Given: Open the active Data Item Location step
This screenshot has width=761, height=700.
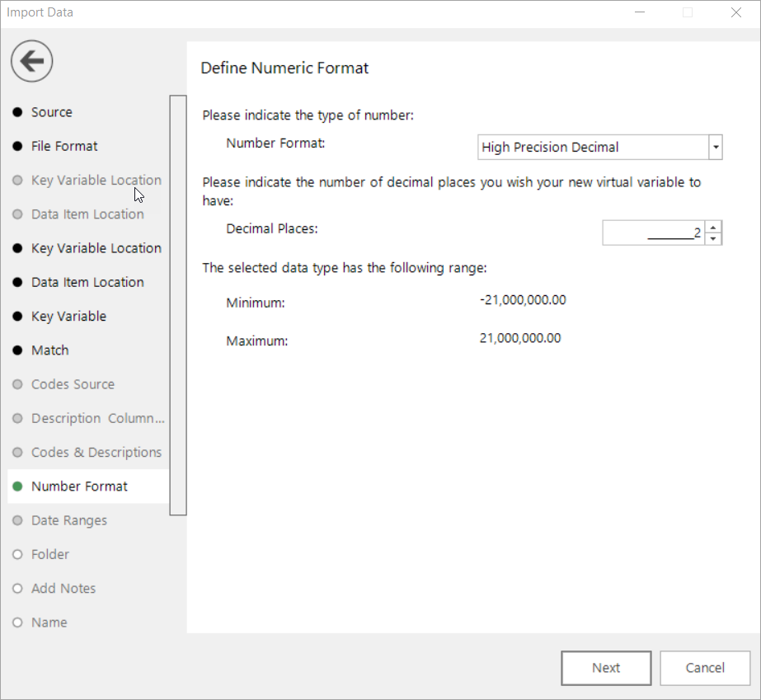Looking at the screenshot, I should [x=87, y=282].
